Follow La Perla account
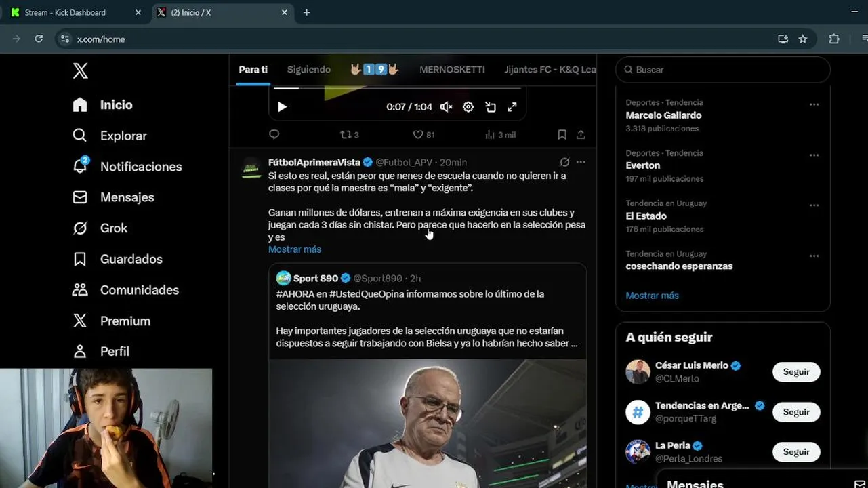This screenshot has width=868, height=488. click(x=796, y=451)
